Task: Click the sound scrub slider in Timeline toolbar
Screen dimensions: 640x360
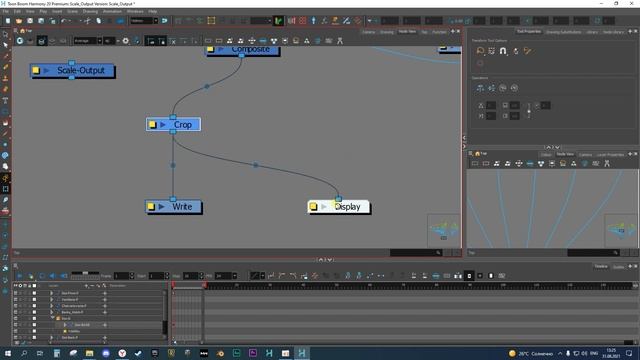Action: (85, 273)
